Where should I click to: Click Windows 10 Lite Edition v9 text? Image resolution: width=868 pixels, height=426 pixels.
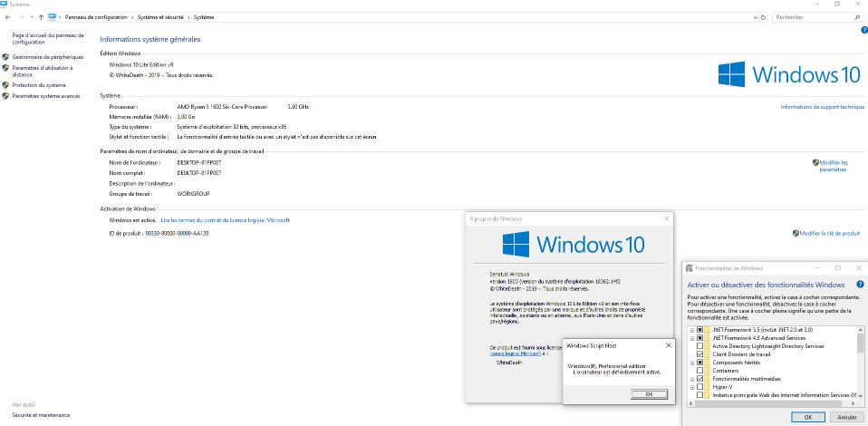click(141, 65)
